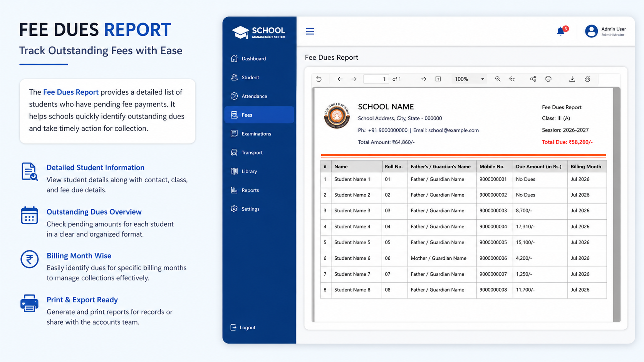Screen dimensions: 644x362
Task: Click the due amount '17,310/-'
Action: coord(525,227)
